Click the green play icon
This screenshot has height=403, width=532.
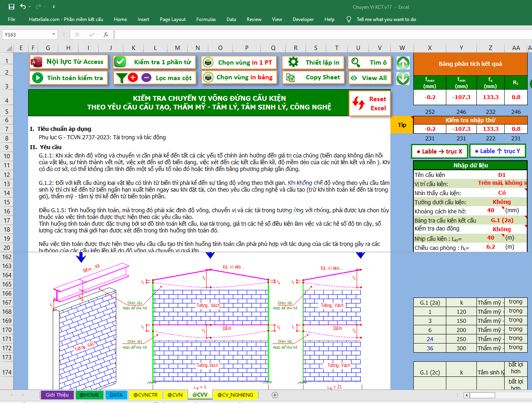tap(37, 78)
